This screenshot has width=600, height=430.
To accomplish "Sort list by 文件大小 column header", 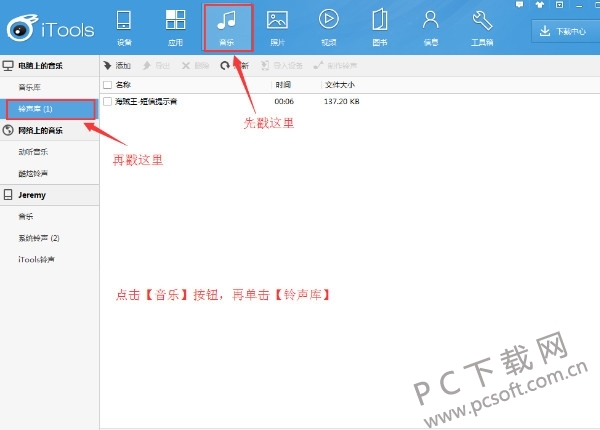I will (x=341, y=85).
